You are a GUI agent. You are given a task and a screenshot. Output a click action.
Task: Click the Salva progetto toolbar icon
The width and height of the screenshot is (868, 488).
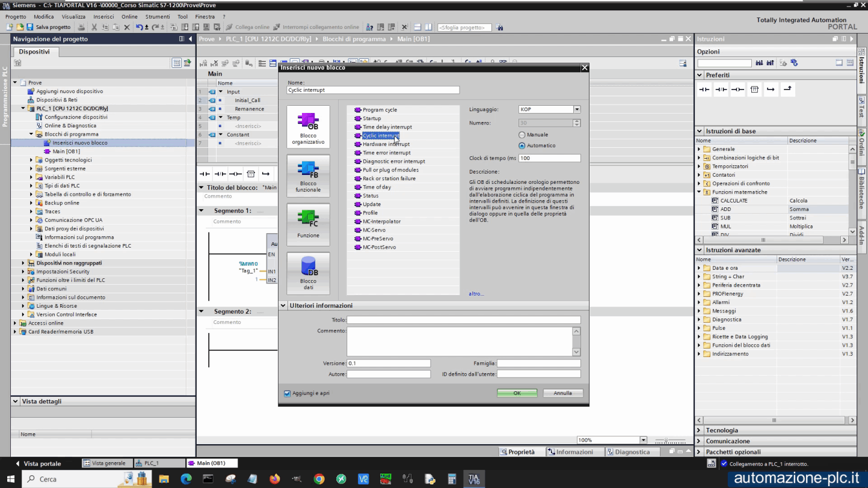point(29,27)
